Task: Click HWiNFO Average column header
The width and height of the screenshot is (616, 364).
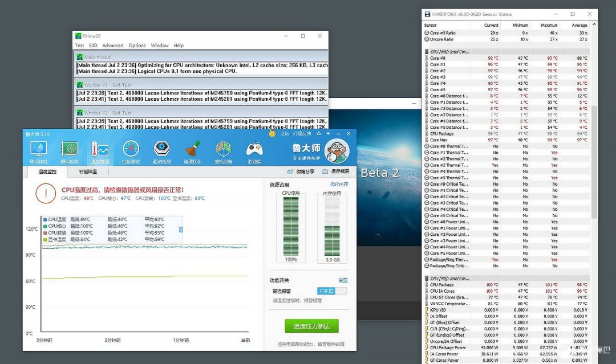Action: (579, 25)
